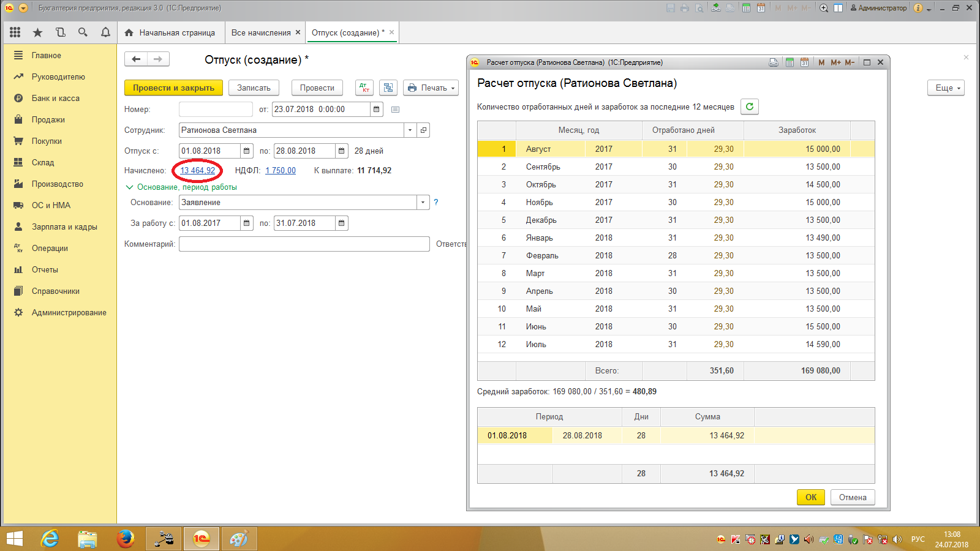Open the notifications bell icon
Image resolution: width=980 pixels, height=551 pixels.
(105, 32)
